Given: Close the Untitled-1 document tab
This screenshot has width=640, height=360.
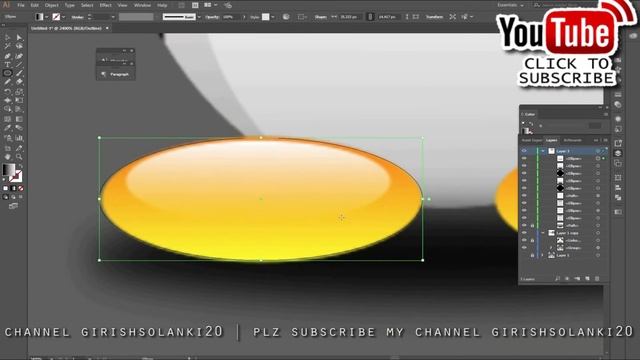Looking at the screenshot, I should [x=107, y=28].
